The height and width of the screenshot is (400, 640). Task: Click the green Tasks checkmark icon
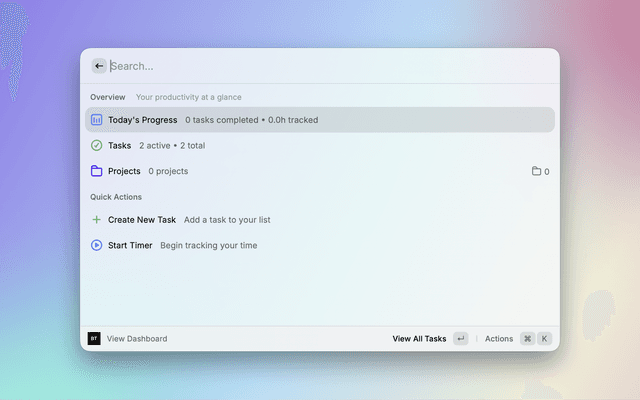[97, 145]
